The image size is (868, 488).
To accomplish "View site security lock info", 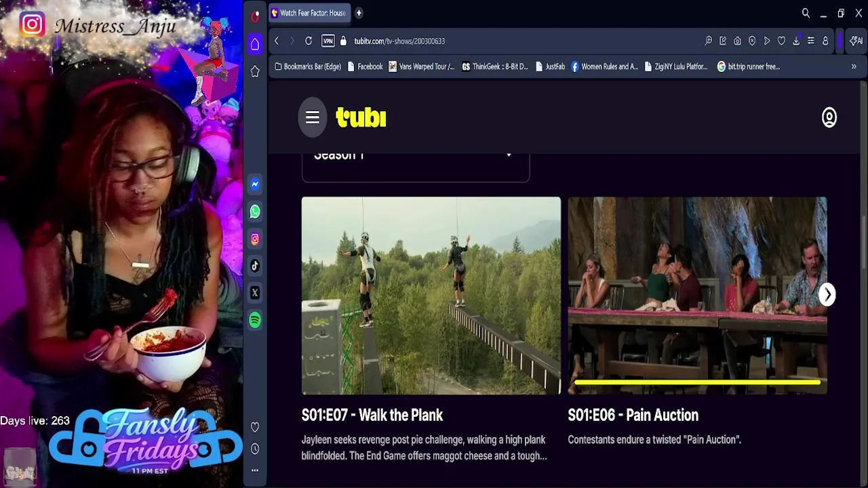I will click(x=343, y=41).
